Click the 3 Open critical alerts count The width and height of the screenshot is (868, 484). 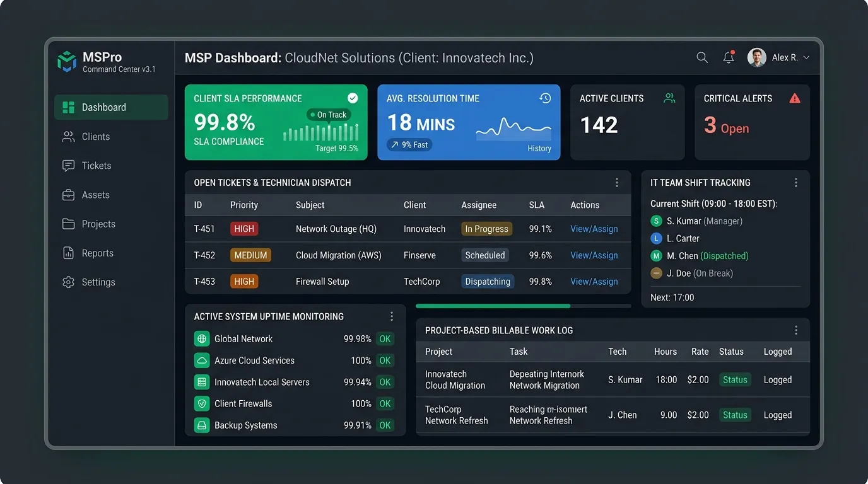pyautogui.click(x=727, y=126)
